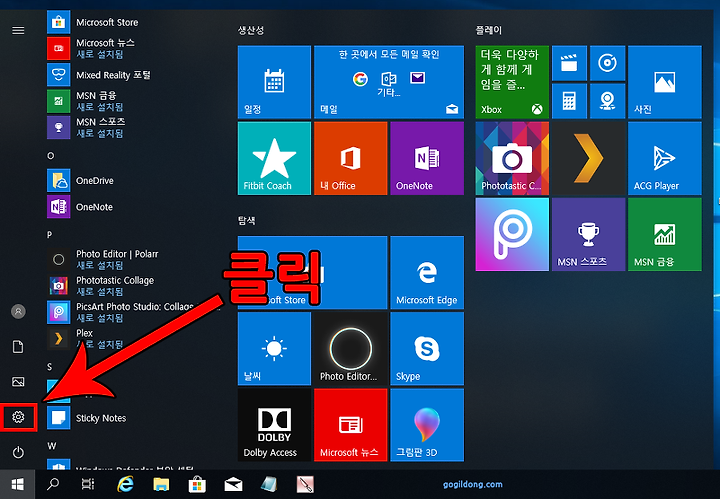Open Microsoft Store in the app list
The height and width of the screenshot is (499, 720).
click(x=133, y=22)
